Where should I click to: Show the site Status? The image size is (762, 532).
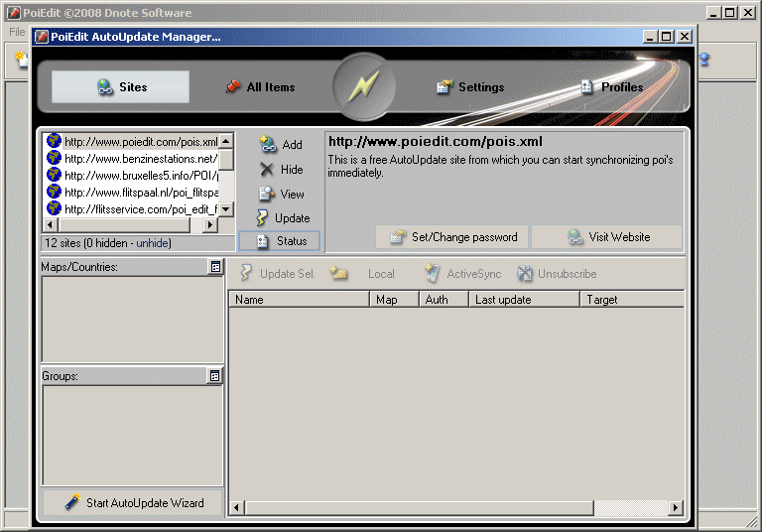[280, 241]
